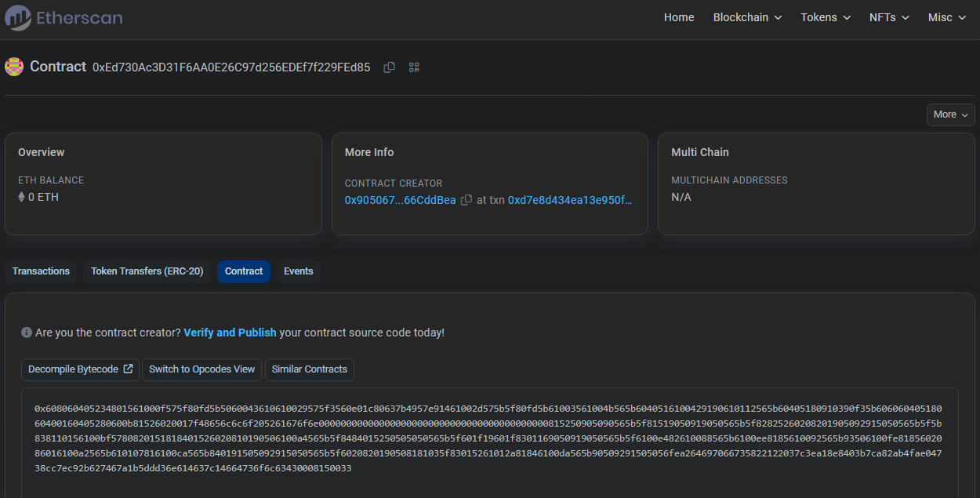The image size is (980, 498).
Task: Switch to the Events tab
Action: (x=299, y=271)
